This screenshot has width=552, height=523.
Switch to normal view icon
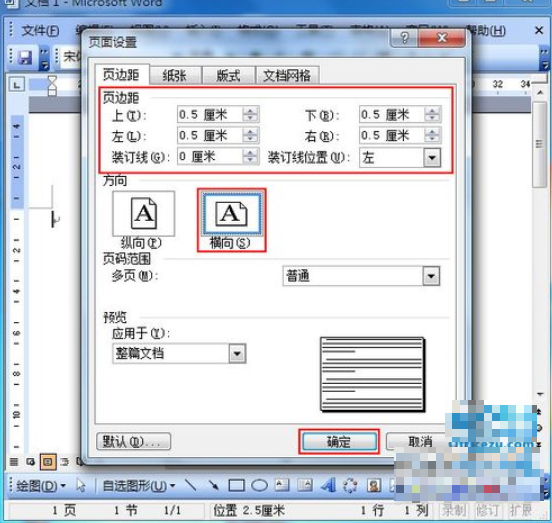[14, 462]
